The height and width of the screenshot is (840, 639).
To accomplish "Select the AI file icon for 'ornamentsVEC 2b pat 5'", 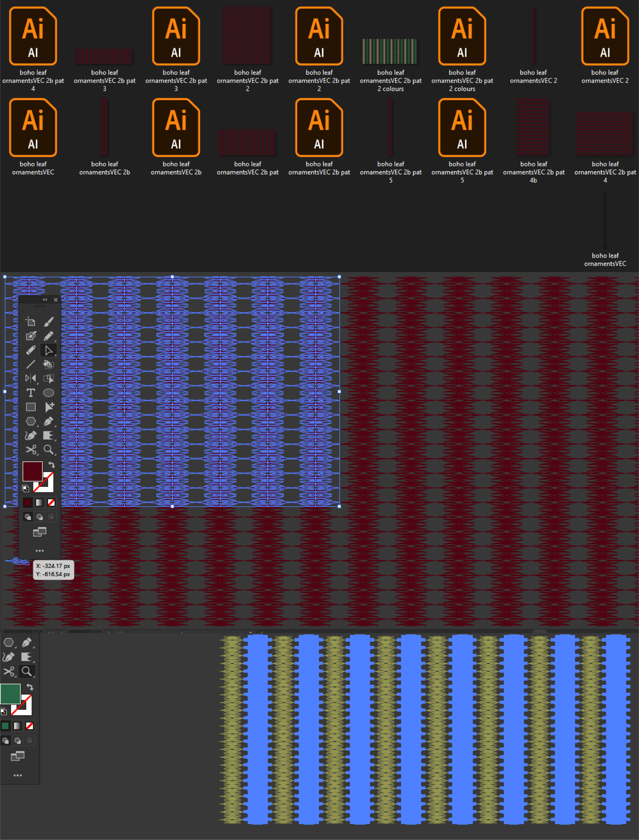I will [x=462, y=127].
